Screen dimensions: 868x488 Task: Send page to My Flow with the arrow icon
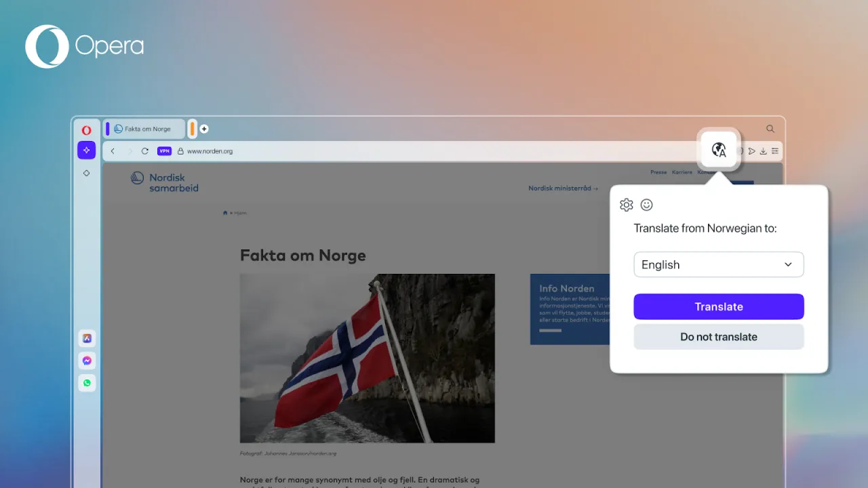[752, 150]
